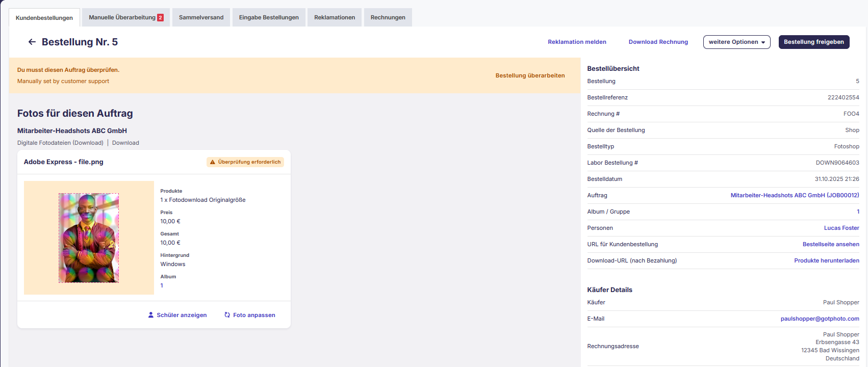
Task: Click Bestellung überarbeiten in the warning banner
Action: (530, 75)
